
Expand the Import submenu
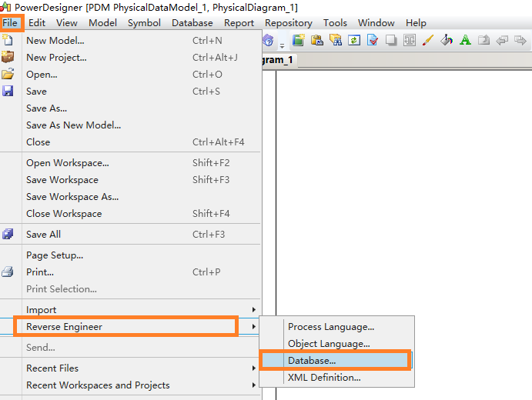tap(130, 309)
